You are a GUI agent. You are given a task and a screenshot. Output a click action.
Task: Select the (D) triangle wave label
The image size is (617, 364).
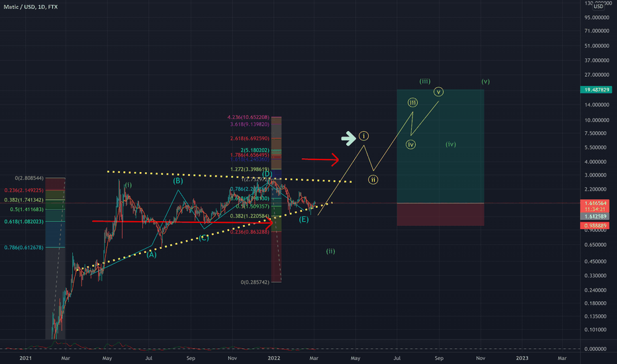[x=267, y=174]
